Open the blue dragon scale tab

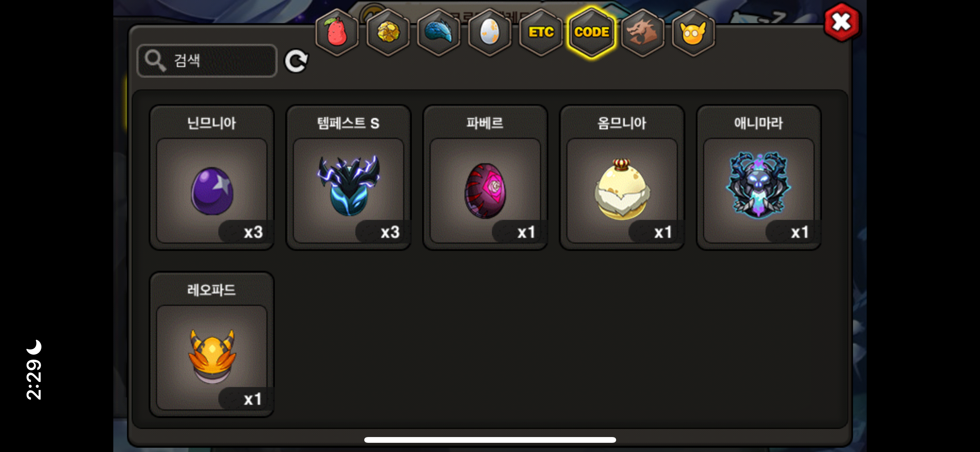click(x=439, y=32)
